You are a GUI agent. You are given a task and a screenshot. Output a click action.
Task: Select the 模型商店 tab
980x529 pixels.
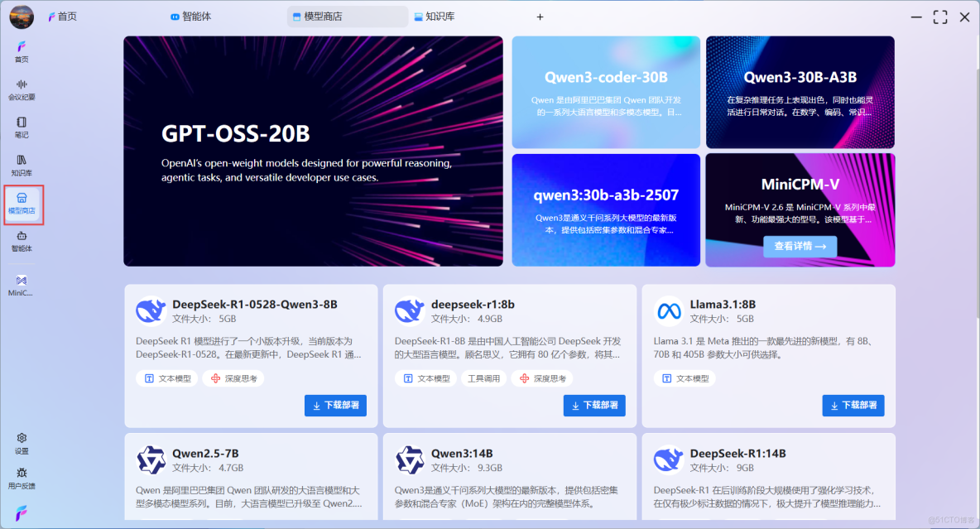[347, 17]
